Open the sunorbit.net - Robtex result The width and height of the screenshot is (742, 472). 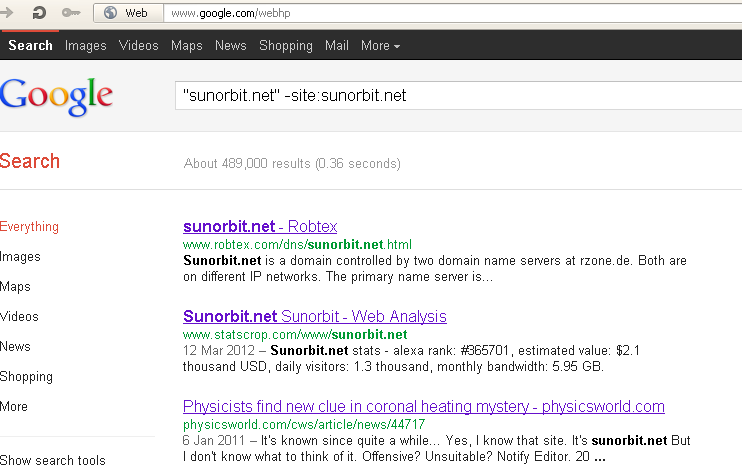[260, 226]
